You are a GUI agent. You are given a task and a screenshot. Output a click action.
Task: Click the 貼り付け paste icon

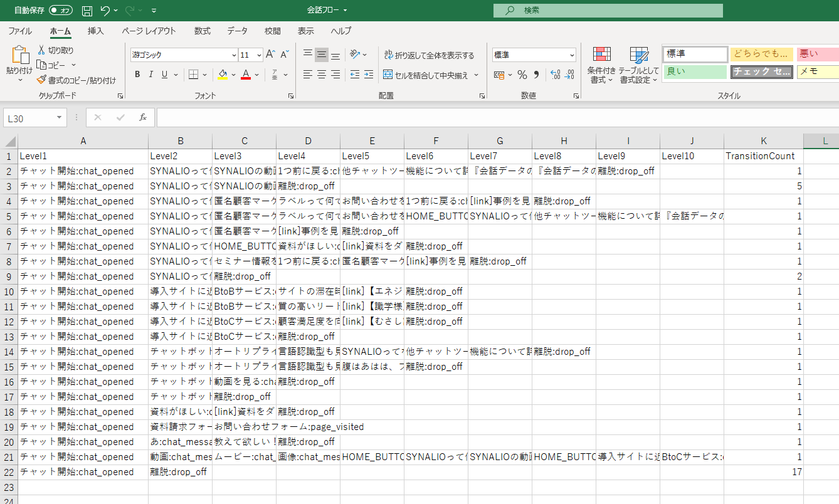point(19,56)
